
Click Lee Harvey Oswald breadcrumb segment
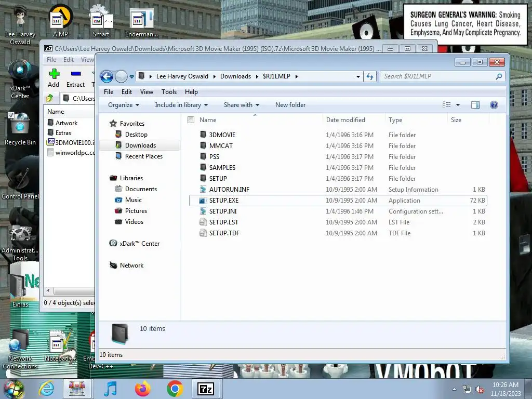click(x=182, y=76)
